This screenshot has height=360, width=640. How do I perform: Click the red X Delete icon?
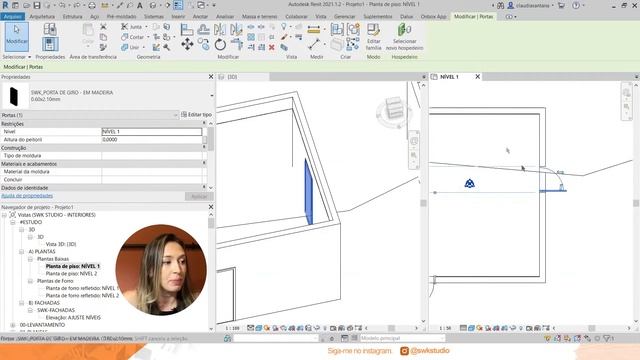click(x=271, y=47)
